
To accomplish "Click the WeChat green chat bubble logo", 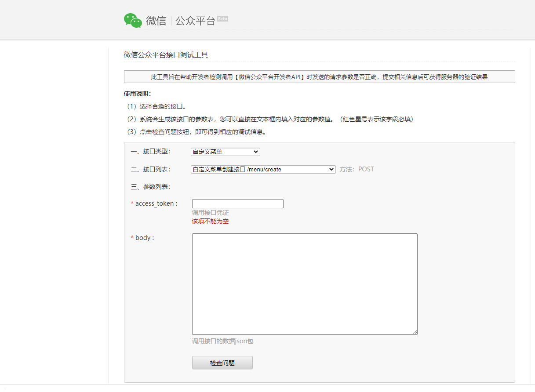I will coord(133,21).
